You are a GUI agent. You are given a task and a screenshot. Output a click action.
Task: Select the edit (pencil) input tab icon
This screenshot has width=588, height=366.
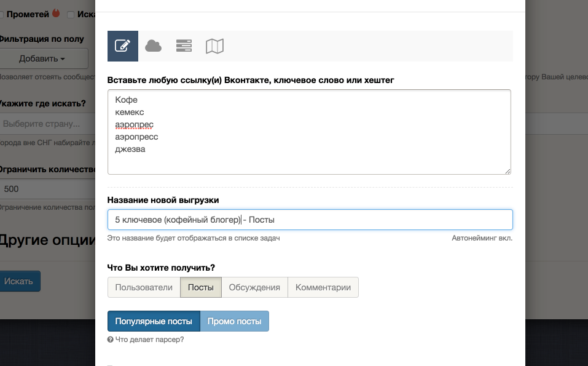[123, 46]
